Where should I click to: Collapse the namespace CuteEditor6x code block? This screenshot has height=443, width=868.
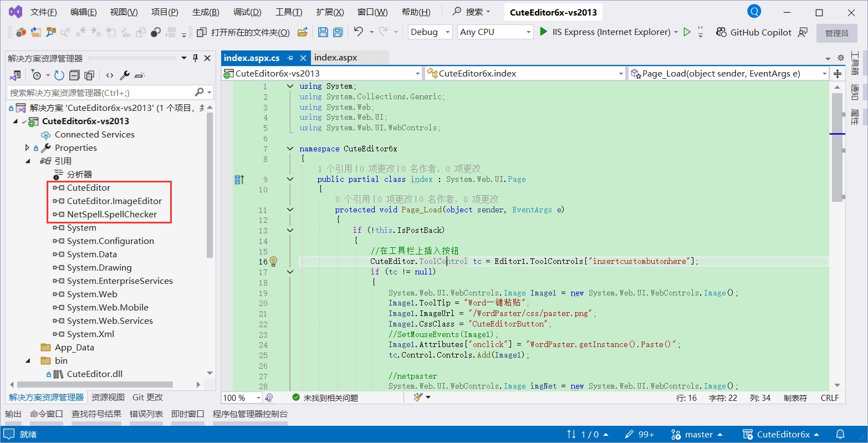click(x=290, y=149)
